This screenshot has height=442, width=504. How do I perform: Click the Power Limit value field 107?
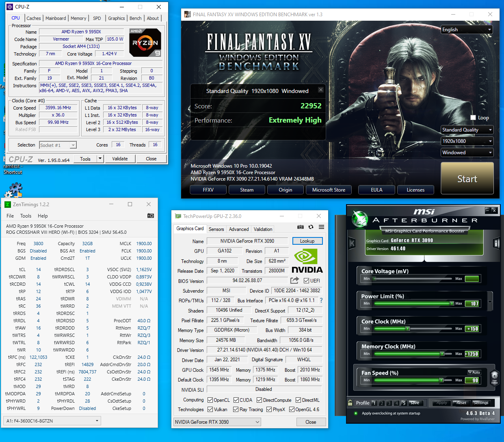point(473,304)
